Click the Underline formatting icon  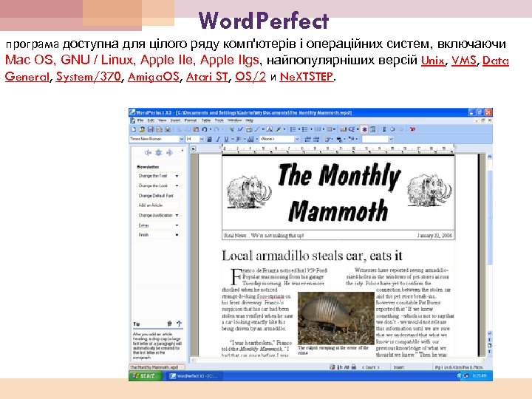point(226,139)
